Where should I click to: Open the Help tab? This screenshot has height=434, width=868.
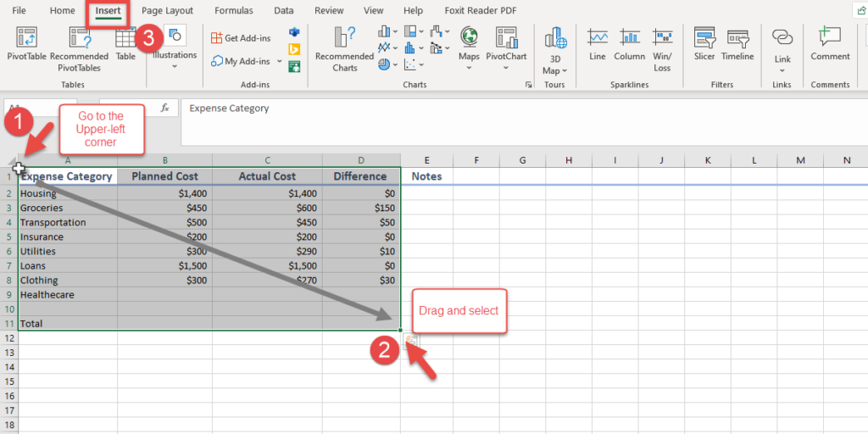pos(413,10)
